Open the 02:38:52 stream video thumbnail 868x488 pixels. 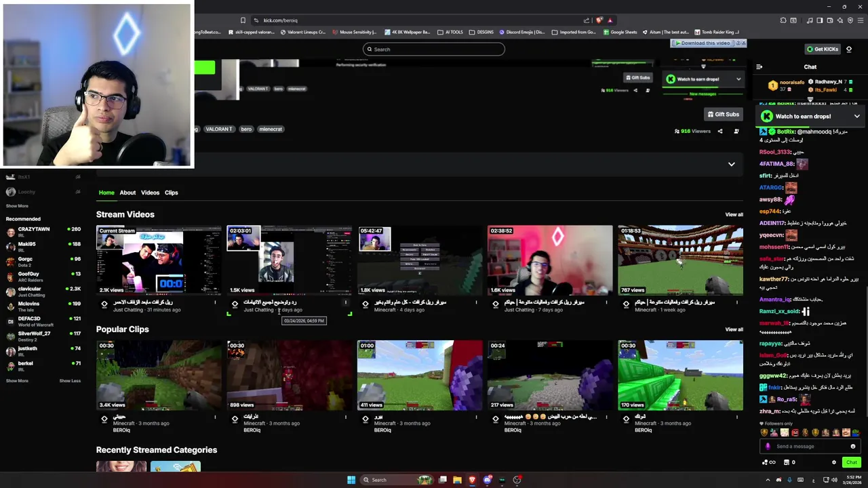[550, 260]
